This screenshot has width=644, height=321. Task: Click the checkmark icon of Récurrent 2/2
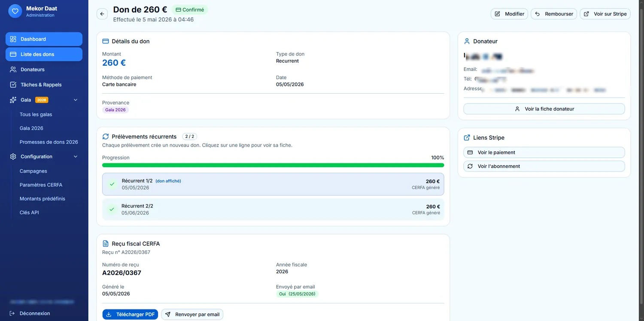coord(112,209)
